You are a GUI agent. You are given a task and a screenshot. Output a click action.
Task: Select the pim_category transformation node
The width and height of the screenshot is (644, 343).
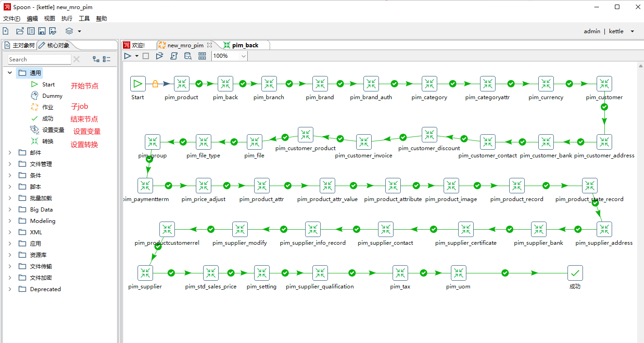tap(429, 84)
